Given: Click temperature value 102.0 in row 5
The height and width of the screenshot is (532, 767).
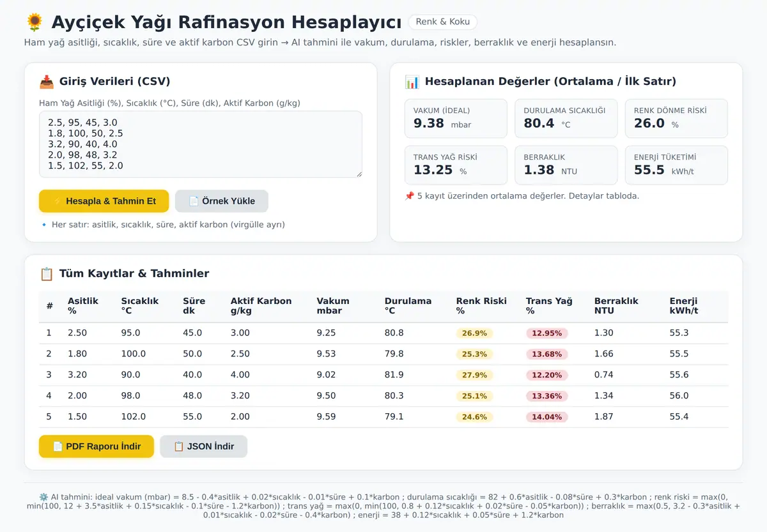Looking at the screenshot, I should pyautogui.click(x=134, y=416).
